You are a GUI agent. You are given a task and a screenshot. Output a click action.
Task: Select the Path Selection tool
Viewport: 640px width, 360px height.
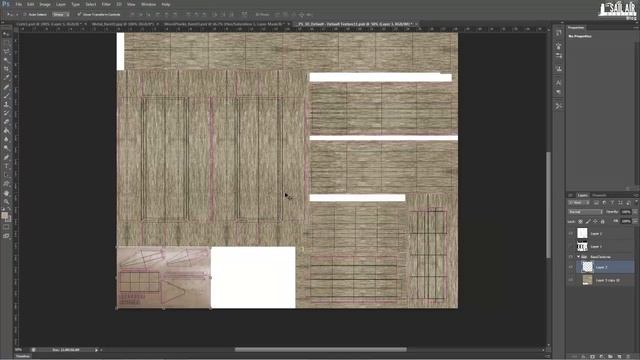(x=6, y=175)
